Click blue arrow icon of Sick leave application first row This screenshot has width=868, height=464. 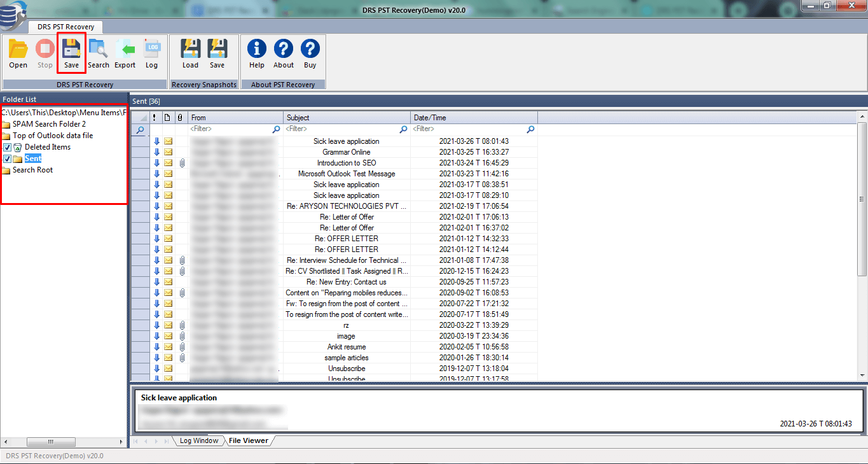pyautogui.click(x=156, y=141)
